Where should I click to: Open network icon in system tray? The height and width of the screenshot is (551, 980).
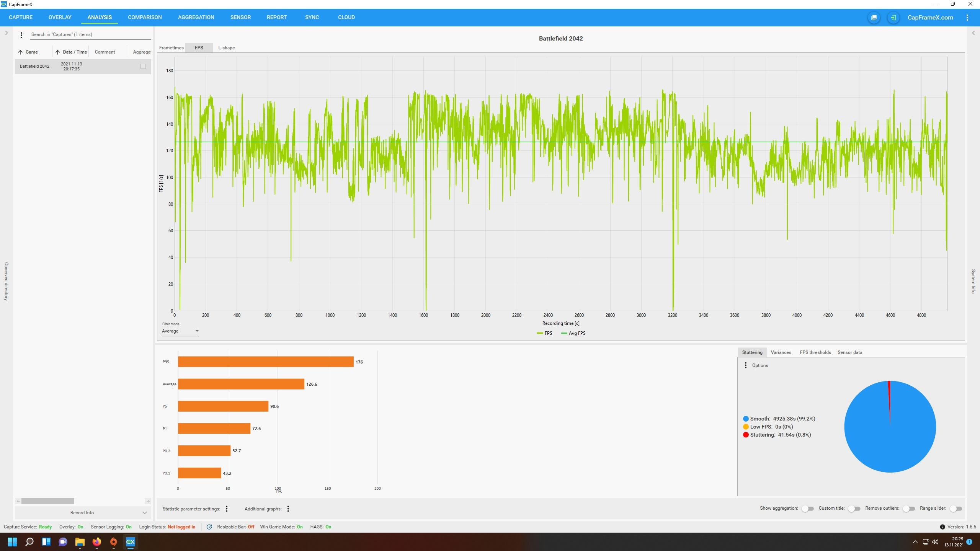pyautogui.click(x=926, y=542)
